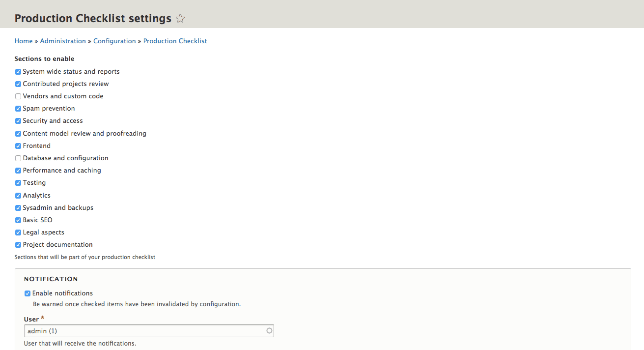Toggle Enable notifications checkbox
Image resolution: width=644 pixels, height=350 pixels.
point(28,293)
